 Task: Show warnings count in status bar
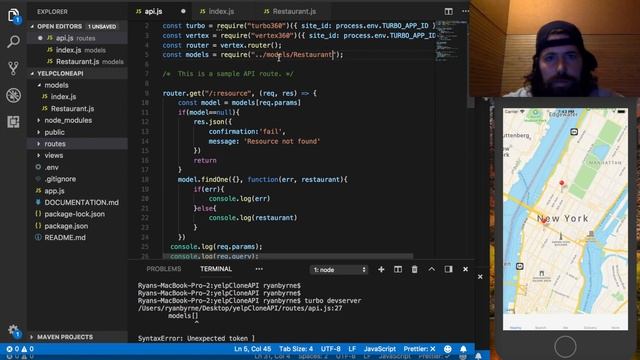(27, 349)
